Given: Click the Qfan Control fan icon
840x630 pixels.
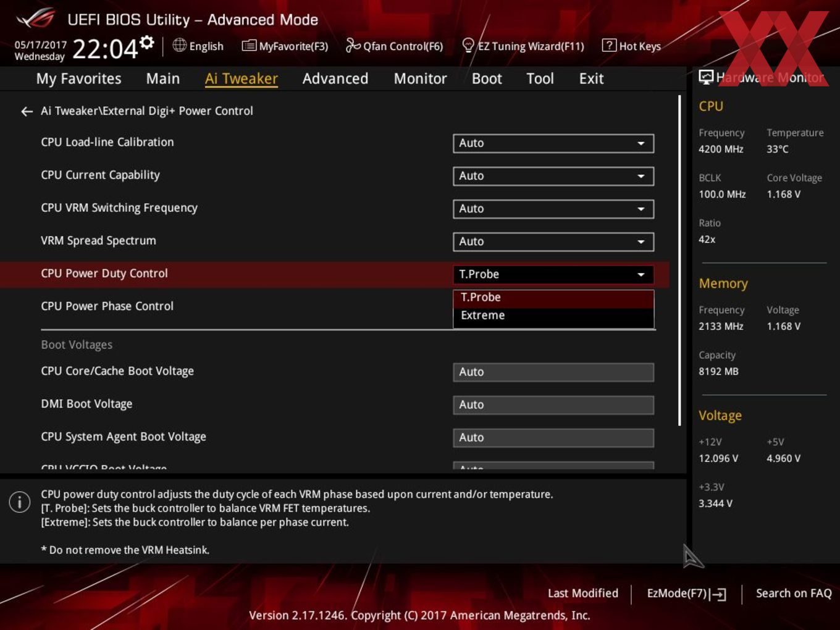Looking at the screenshot, I should [x=353, y=45].
